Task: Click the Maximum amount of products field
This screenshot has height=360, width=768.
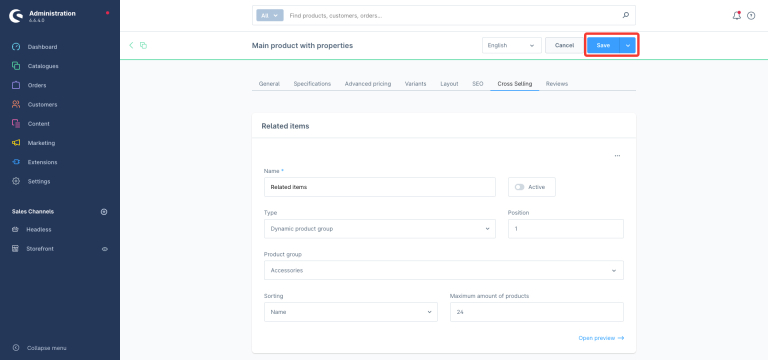Action: click(x=537, y=312)
